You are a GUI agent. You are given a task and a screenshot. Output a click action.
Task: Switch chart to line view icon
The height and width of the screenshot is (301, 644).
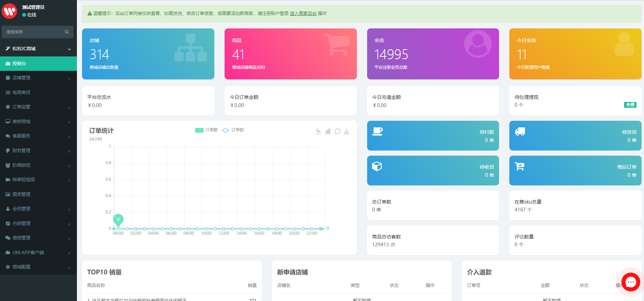[318, 131]
